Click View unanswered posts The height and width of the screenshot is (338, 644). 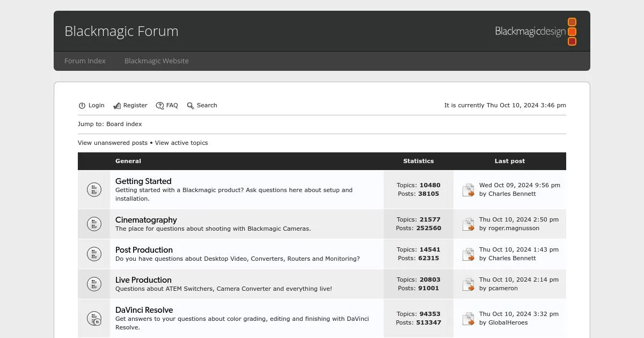(113, 143)
